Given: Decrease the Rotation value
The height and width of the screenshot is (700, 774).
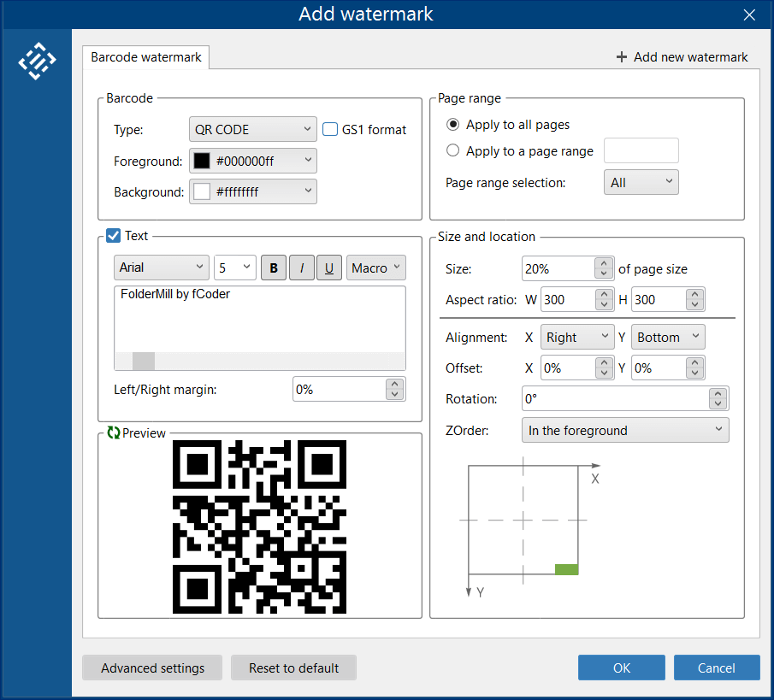Looking at the screenshot, I should [718, 404].
